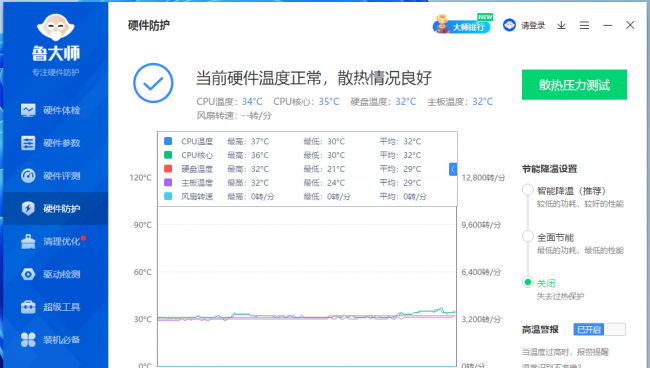The image size is (650, 368).
Task: Click the blue checkmark status icon
Action: pos(153,83)
